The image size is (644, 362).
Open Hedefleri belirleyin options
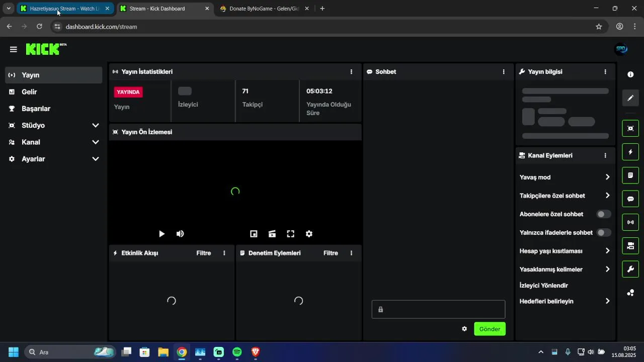coord(565,301)
